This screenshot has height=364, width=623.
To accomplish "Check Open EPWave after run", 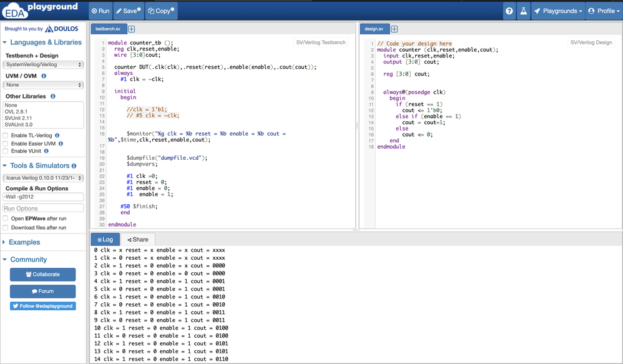I will (x=6, y=219).
